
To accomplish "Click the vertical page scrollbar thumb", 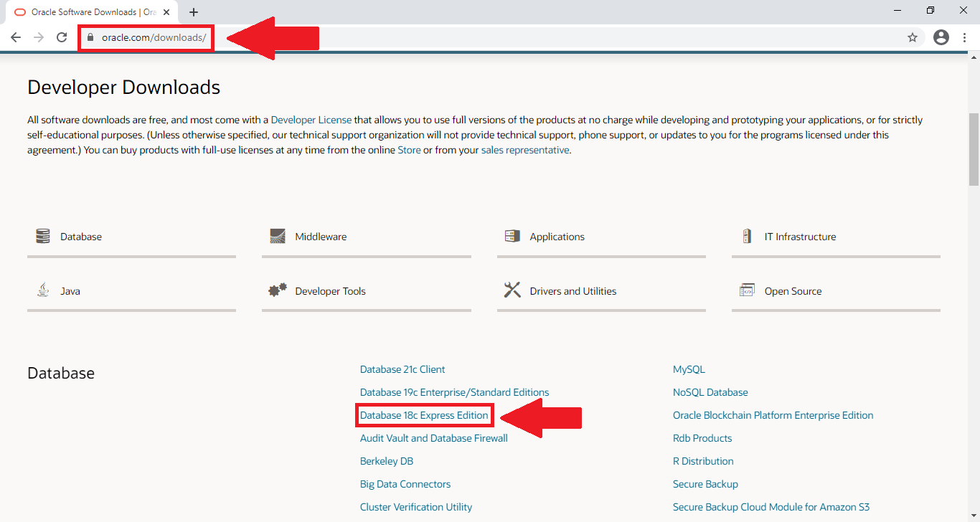I will (x=974, y=149).
